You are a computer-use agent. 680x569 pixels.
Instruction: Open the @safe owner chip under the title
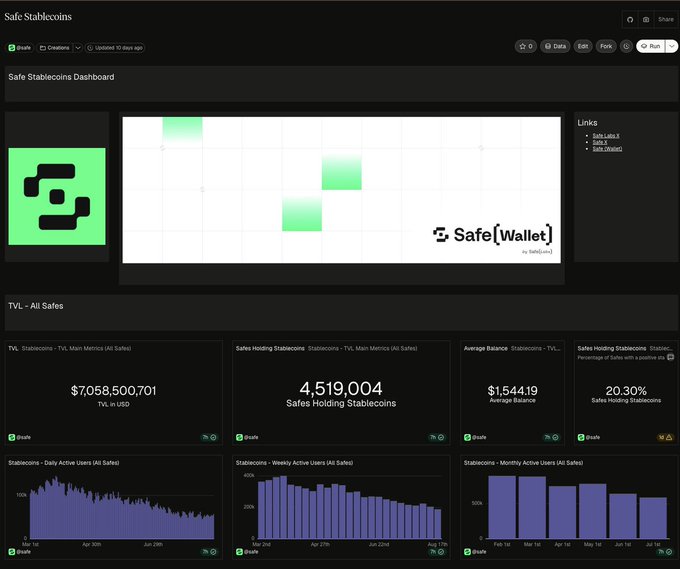(x=20, y=48)
